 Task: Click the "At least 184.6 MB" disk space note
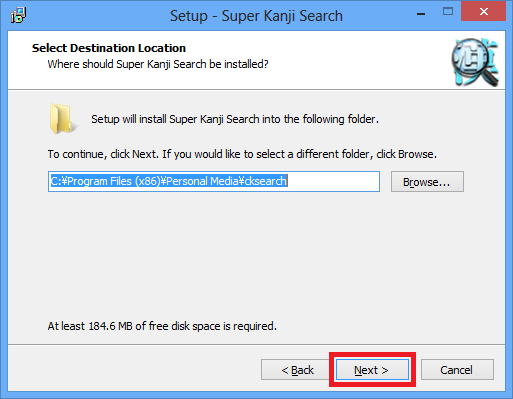pos(162,326)
